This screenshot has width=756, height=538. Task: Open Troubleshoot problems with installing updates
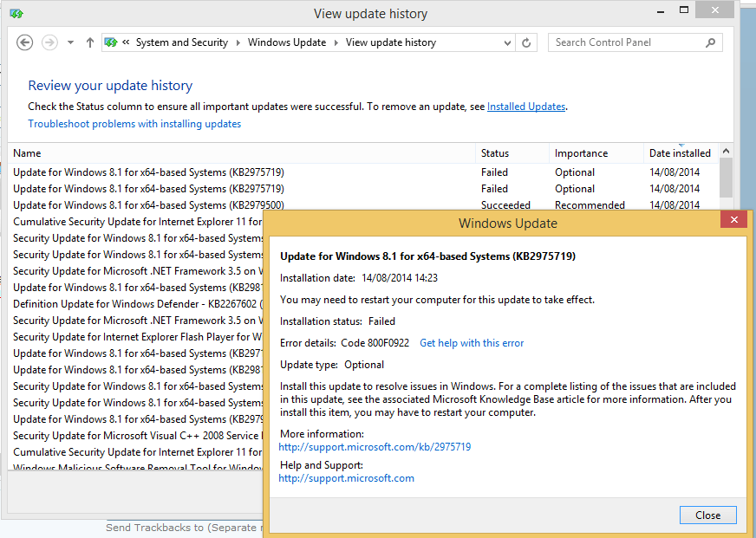134,124
